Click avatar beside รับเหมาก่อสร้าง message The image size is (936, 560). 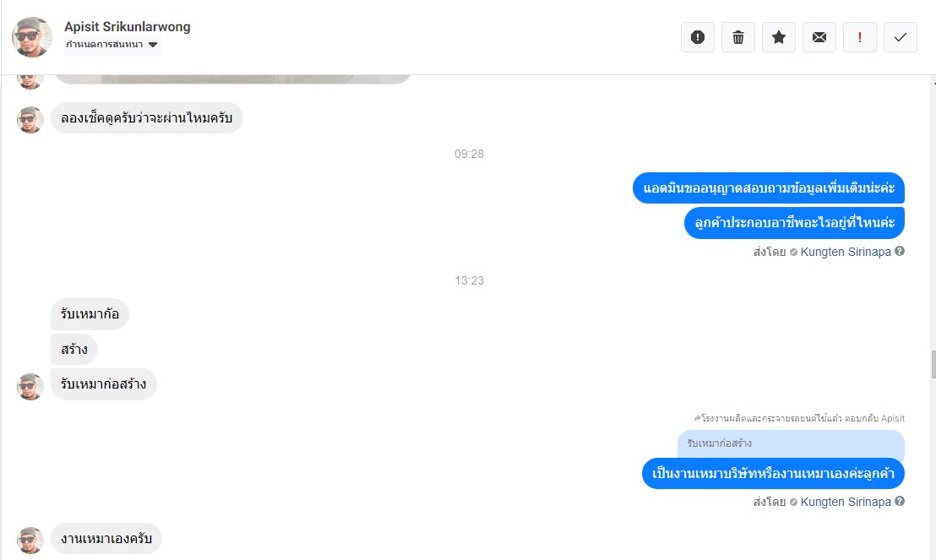pos(30,386)
